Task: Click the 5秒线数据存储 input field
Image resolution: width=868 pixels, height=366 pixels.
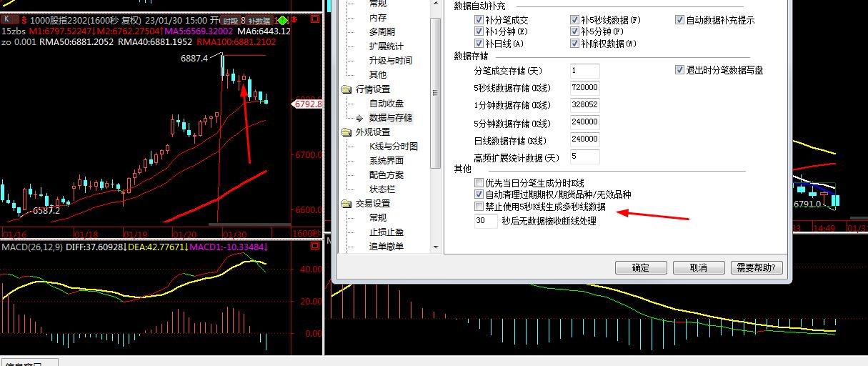Action: 584,88
